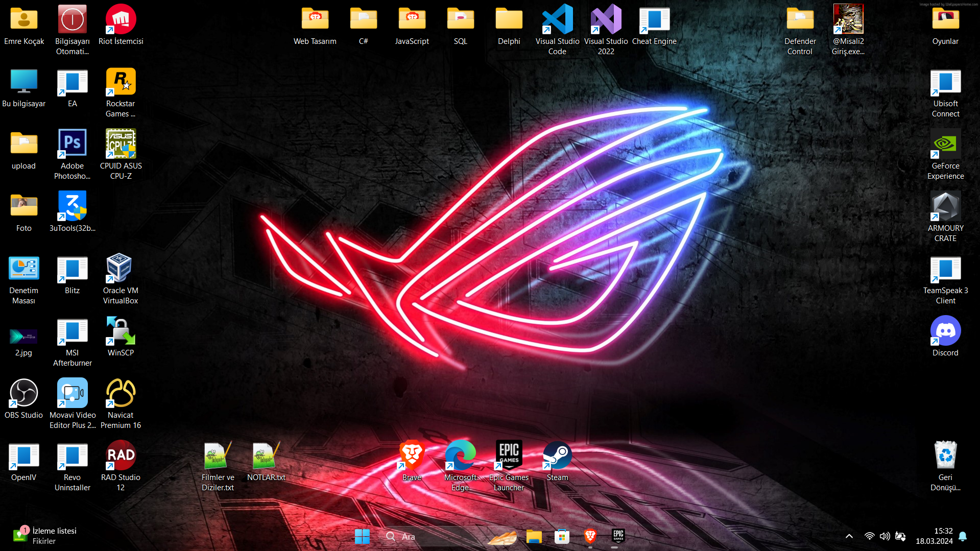The image size is (980, 551).
Task: Select the MSI Afterburner shortcut
Action: 73,342
